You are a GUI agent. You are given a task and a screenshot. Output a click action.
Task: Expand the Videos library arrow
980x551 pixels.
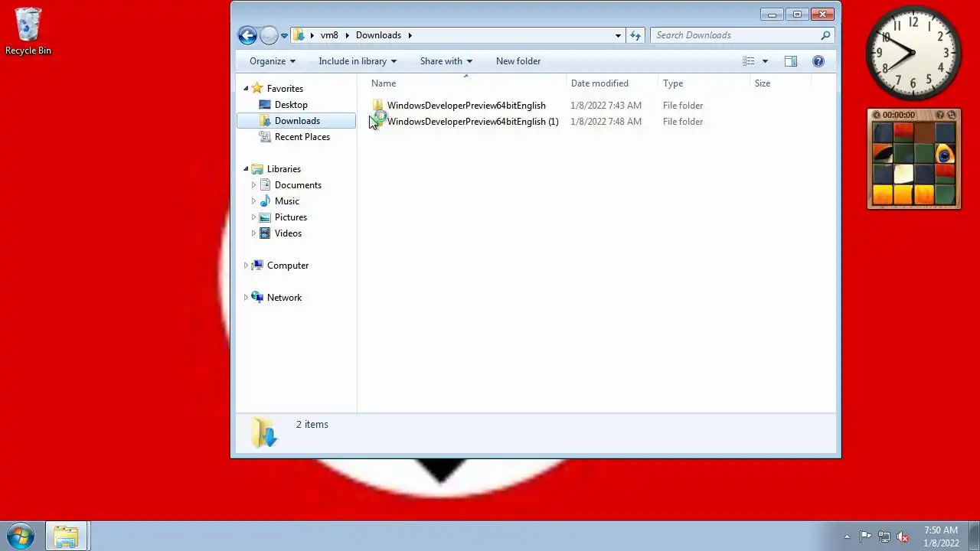253,233
